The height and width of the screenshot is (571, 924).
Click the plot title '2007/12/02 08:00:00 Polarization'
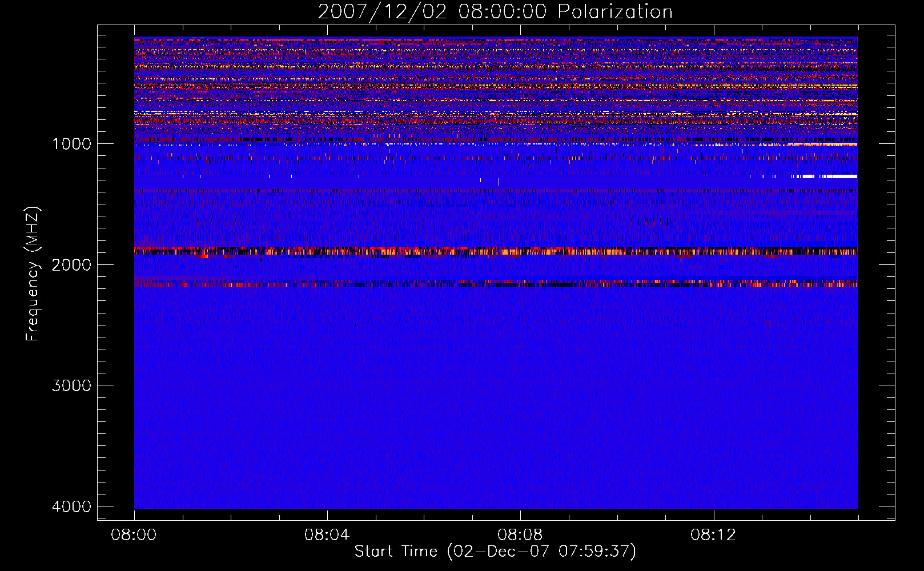point(495,12)
